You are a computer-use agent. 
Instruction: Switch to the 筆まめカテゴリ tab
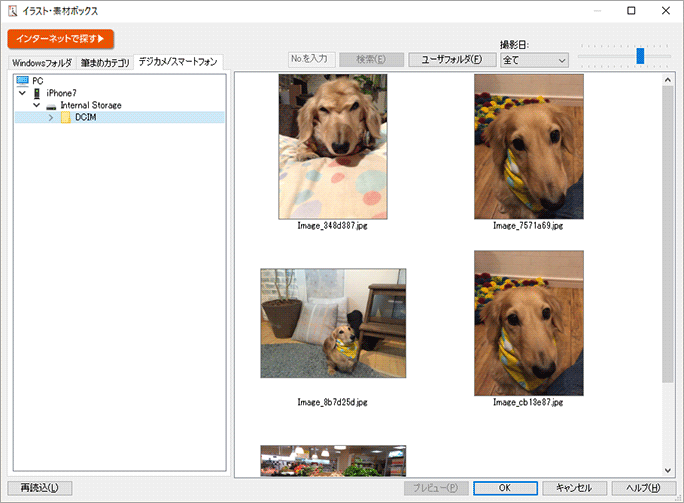click(105, 63)
